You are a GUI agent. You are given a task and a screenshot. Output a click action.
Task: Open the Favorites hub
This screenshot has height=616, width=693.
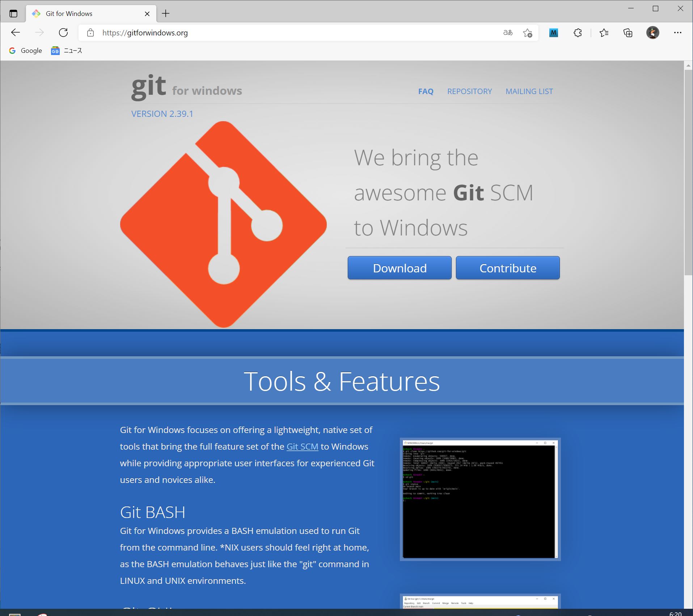pyautogui.click(x=603, y=33)
